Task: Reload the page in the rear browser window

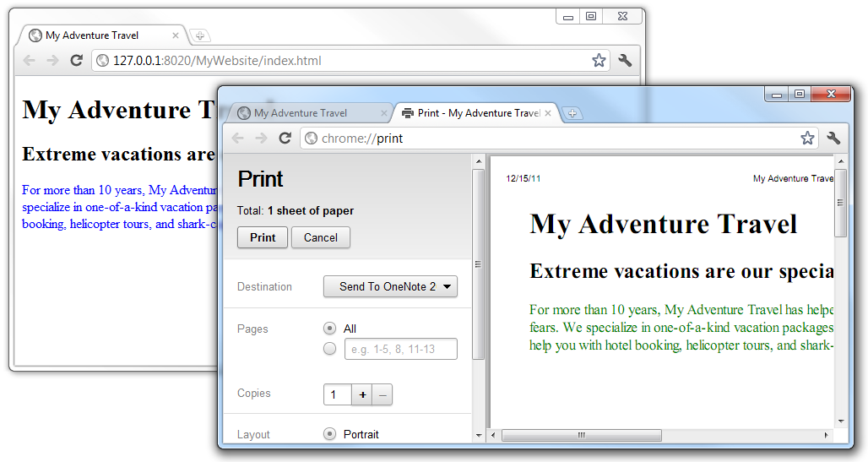Action: [76, 60]
